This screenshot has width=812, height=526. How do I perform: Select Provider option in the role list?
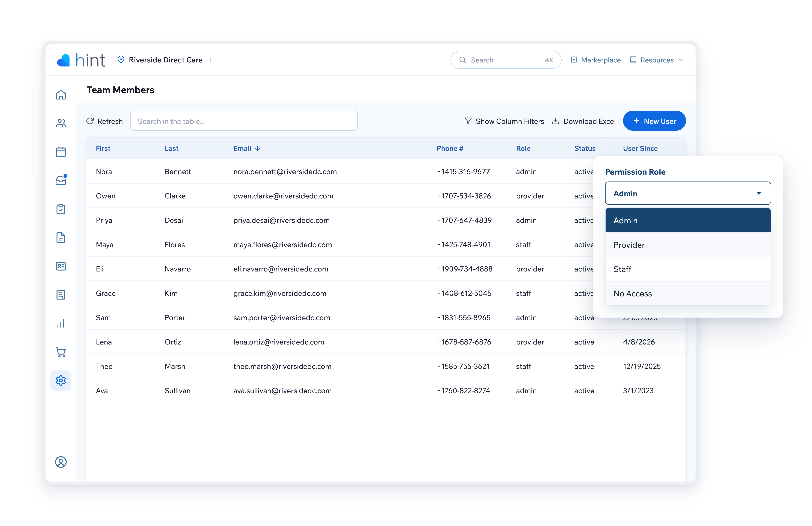(688, 245)
